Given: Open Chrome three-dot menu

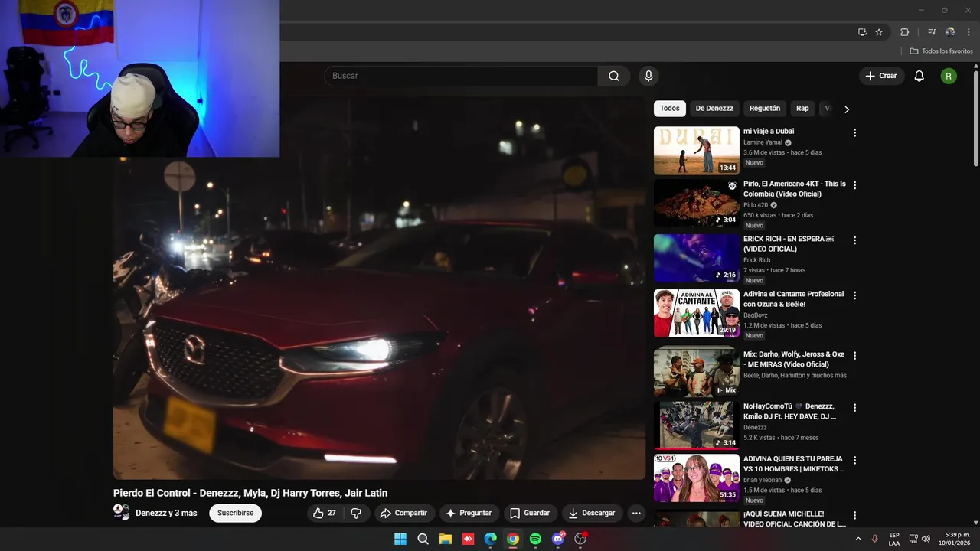Looking at the screenshot, I should click(x=969, y=32).
